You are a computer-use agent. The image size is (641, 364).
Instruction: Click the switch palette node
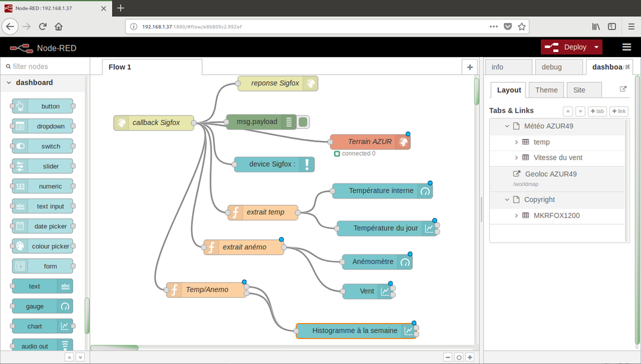point(42,146)
